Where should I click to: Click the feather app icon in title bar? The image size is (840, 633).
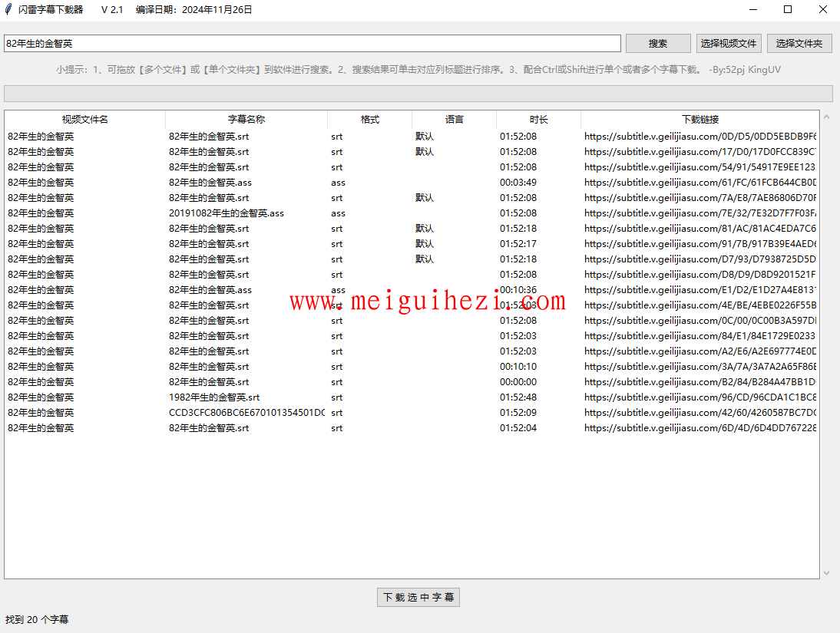tap(8, 9)
